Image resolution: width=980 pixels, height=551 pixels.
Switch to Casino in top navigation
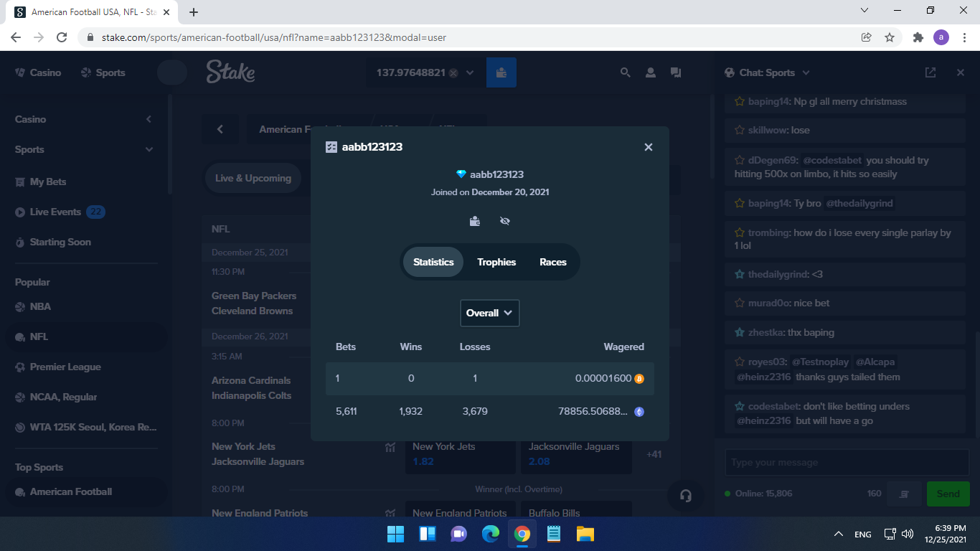pos(38,72)
